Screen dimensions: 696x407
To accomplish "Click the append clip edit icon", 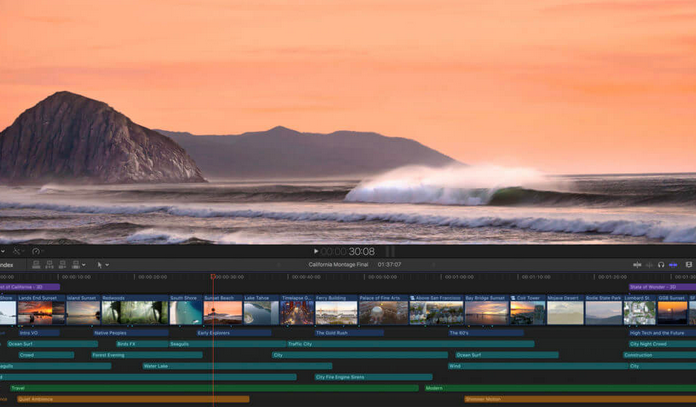I will tap(62, 265).
